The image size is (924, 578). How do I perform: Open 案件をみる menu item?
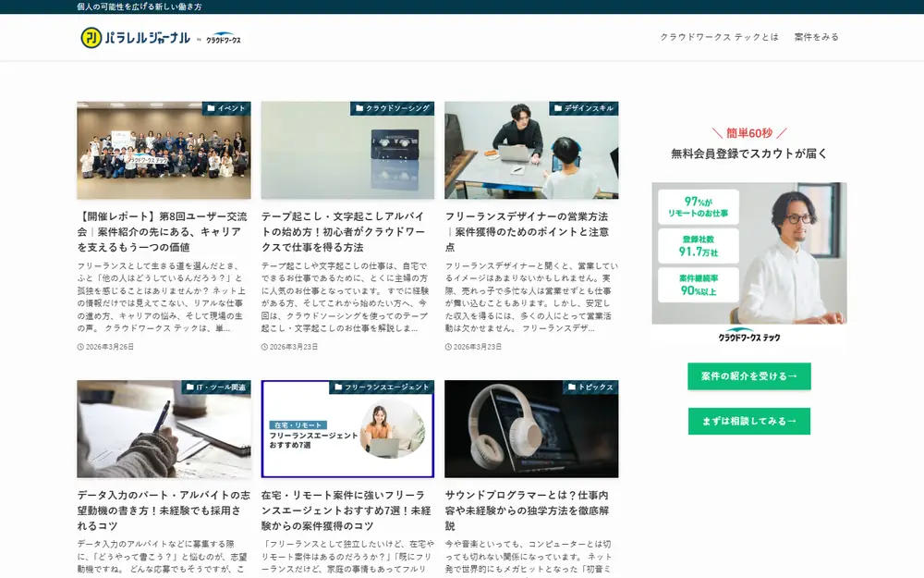tap(816, 37)
